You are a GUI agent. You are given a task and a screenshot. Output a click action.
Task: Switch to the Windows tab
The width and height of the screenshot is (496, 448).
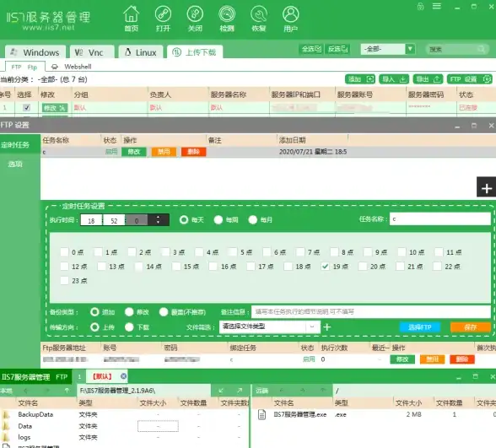tap(35, 52)
